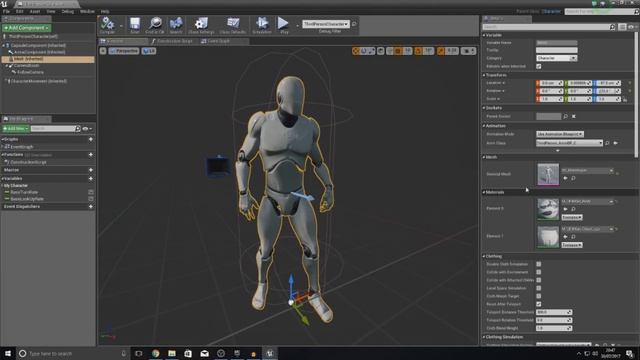This screenshot has width=640, height=360.
Task: Click Find in CB magnifier icon
Action: [x=155, y=24]
